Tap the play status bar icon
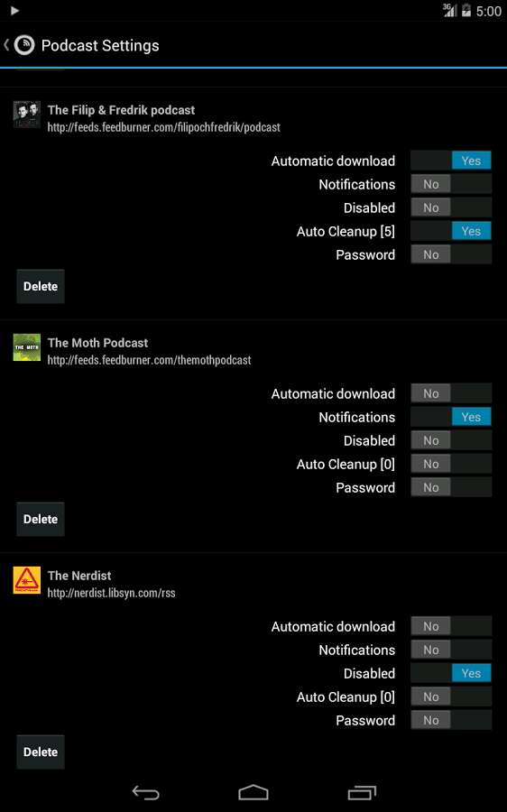 14,10
